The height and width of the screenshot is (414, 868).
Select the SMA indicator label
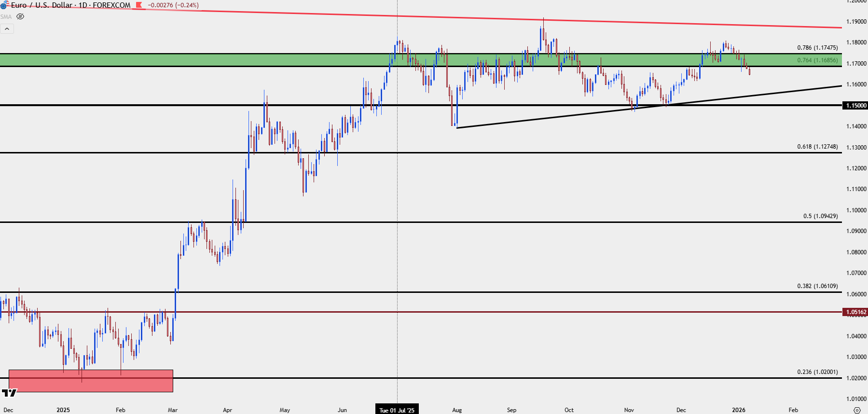coord(6,16)
